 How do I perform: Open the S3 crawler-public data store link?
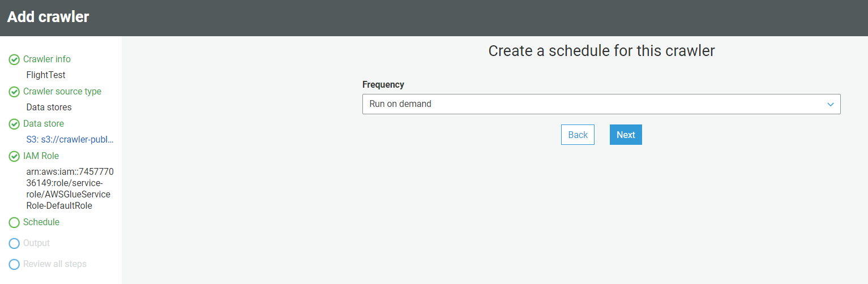tap(70, 140)
